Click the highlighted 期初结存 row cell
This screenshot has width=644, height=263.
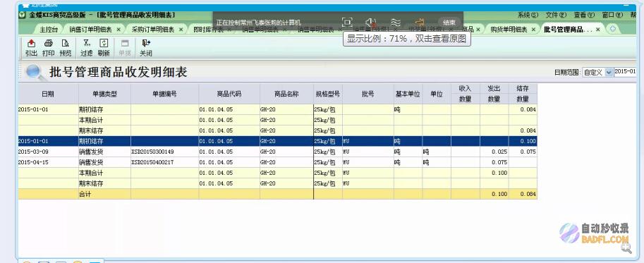tap(104, 141)
